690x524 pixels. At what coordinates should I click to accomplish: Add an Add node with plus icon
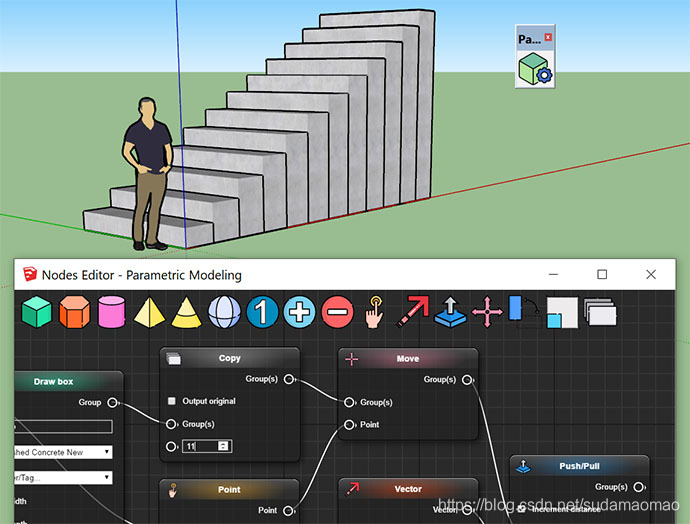coord(299,312)
